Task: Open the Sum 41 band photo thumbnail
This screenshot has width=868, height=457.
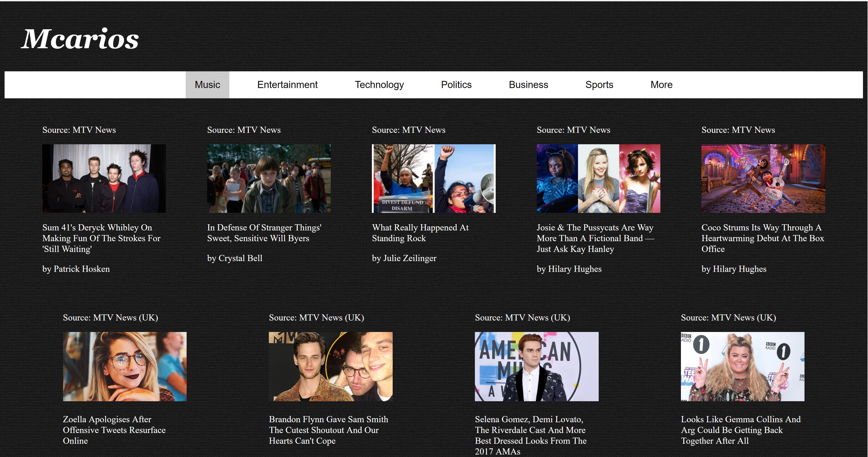Action: point(104,178)
